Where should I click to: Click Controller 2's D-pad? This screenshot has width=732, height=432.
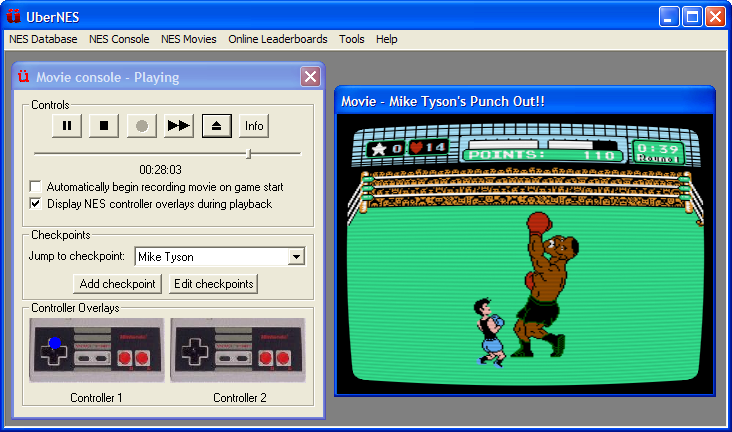(195, 352)
